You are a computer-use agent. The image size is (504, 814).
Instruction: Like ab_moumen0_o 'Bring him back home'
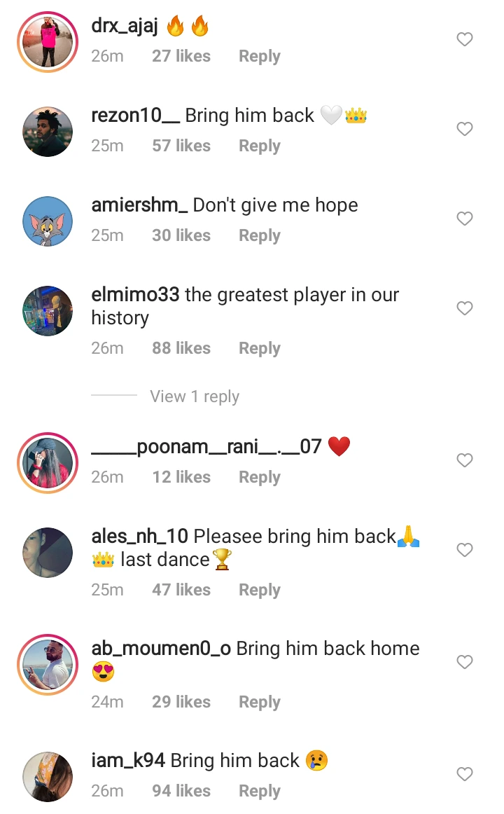[x=465, y=662]
